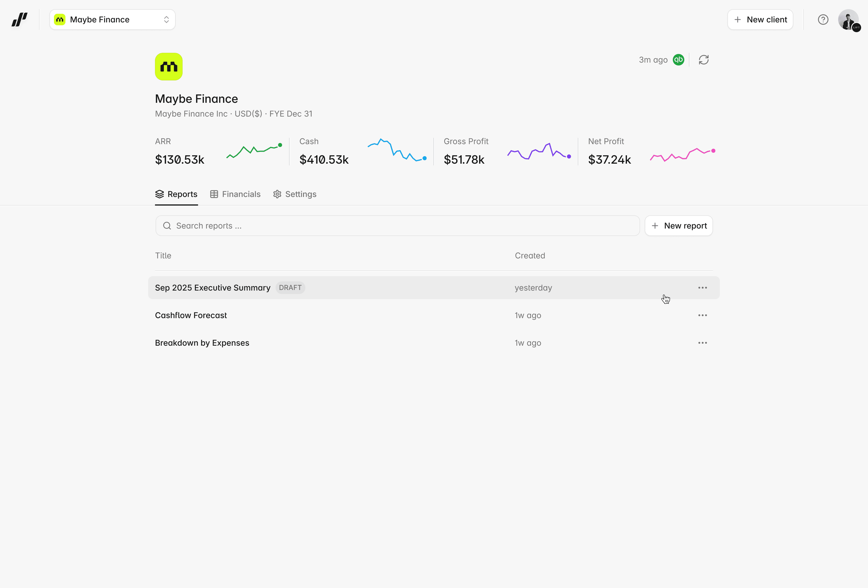Open the Cashflow Forecast report
Viewport: 868px width, 588px height.
[x=191, y=315]
